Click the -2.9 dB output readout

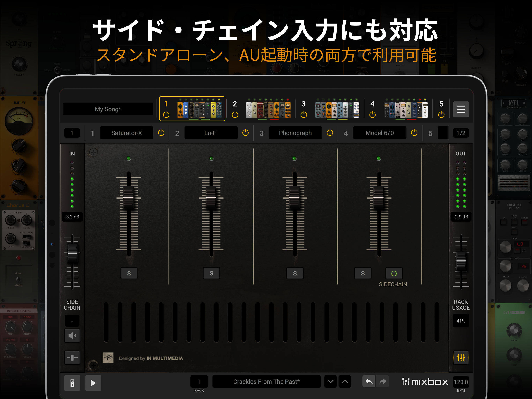(x=461, y=217)
